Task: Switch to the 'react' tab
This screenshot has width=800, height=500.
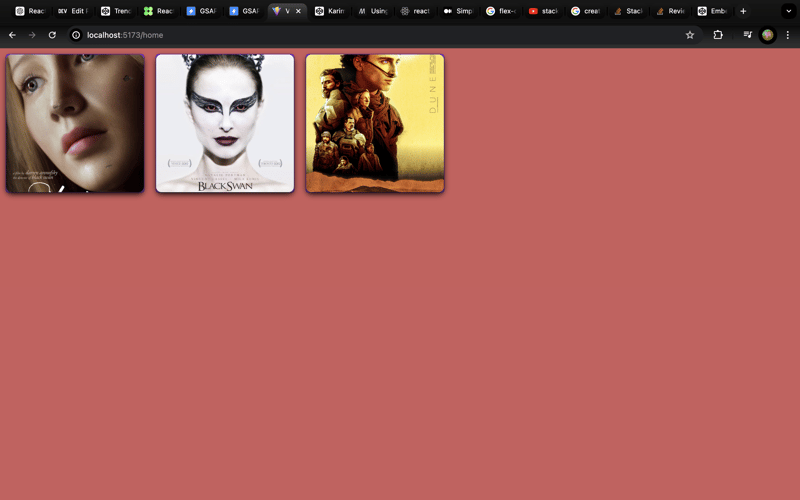Action: point(415,11)
